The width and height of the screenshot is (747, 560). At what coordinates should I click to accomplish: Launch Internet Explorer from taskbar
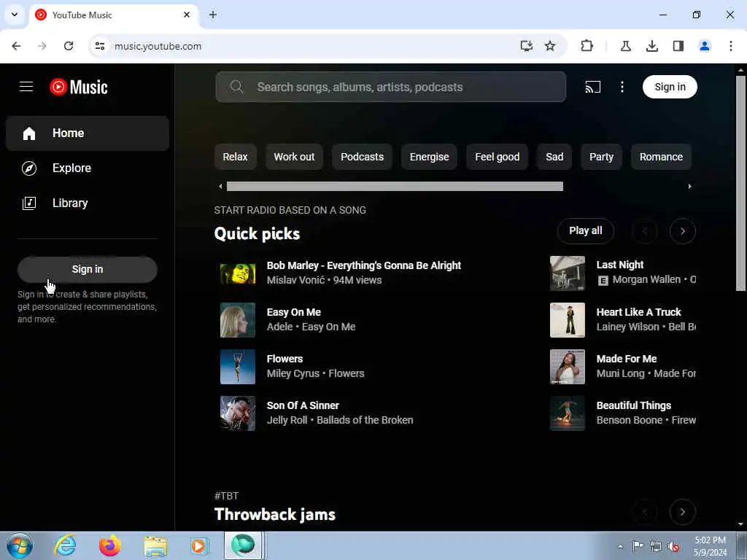[x=65, y=545]
